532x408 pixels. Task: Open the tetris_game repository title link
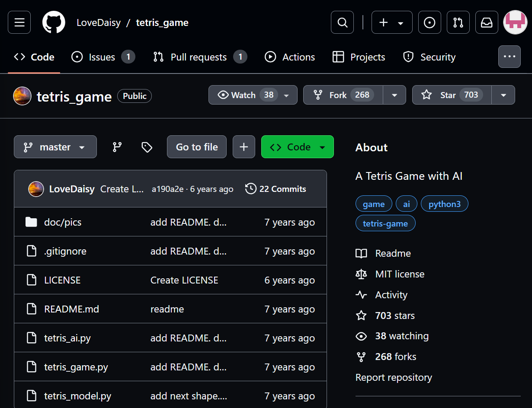coord(74,96)
